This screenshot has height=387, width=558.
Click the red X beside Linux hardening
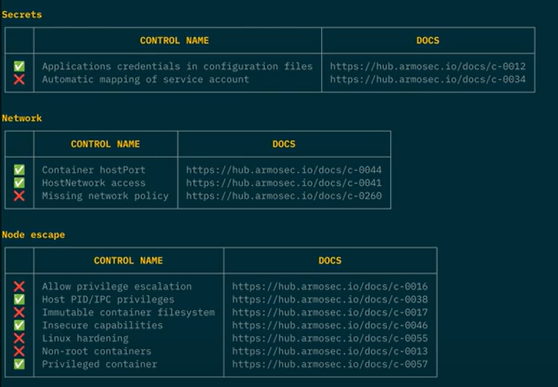19,338
